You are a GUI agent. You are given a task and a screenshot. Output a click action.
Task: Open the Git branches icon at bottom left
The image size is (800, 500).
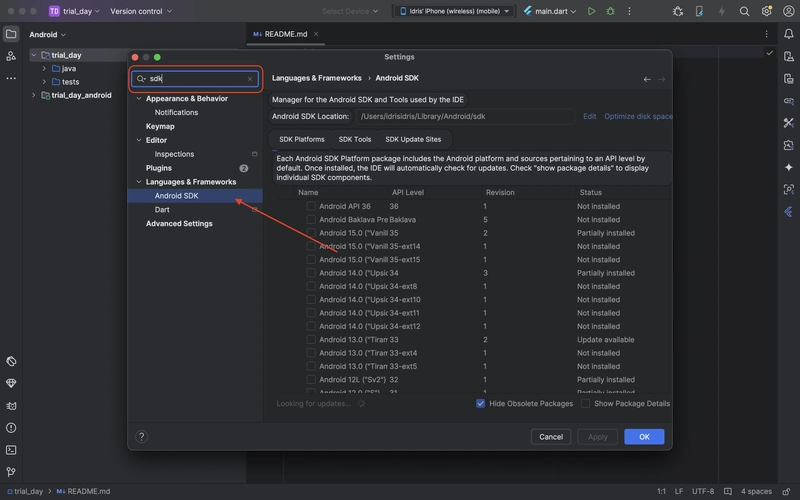[x=11, y=471]
